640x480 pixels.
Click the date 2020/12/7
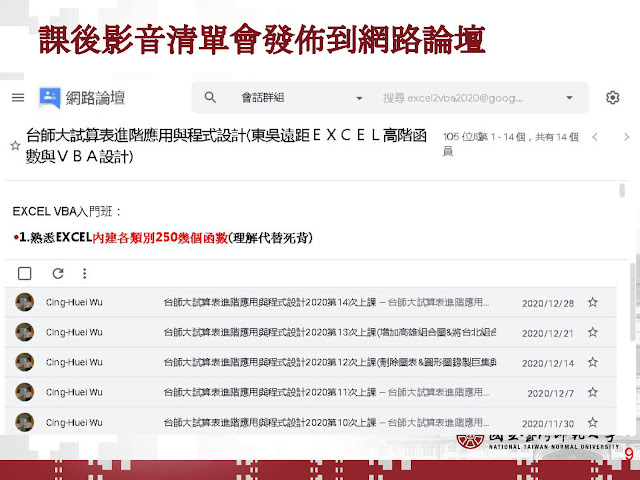(x=550, y=393)
